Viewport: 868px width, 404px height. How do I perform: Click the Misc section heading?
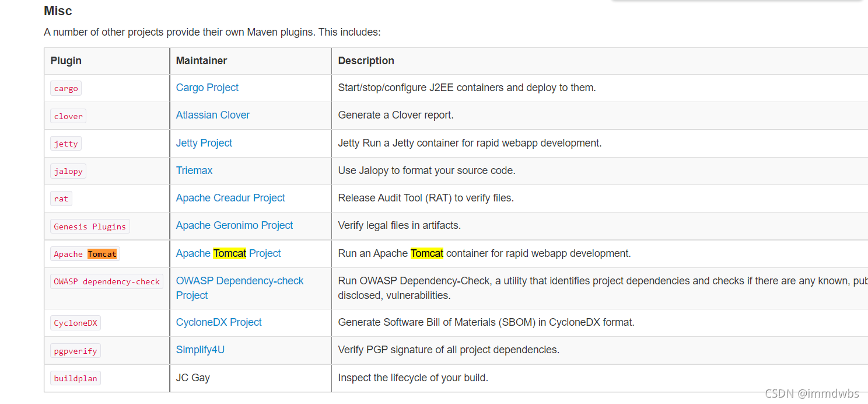pos(58,11)
